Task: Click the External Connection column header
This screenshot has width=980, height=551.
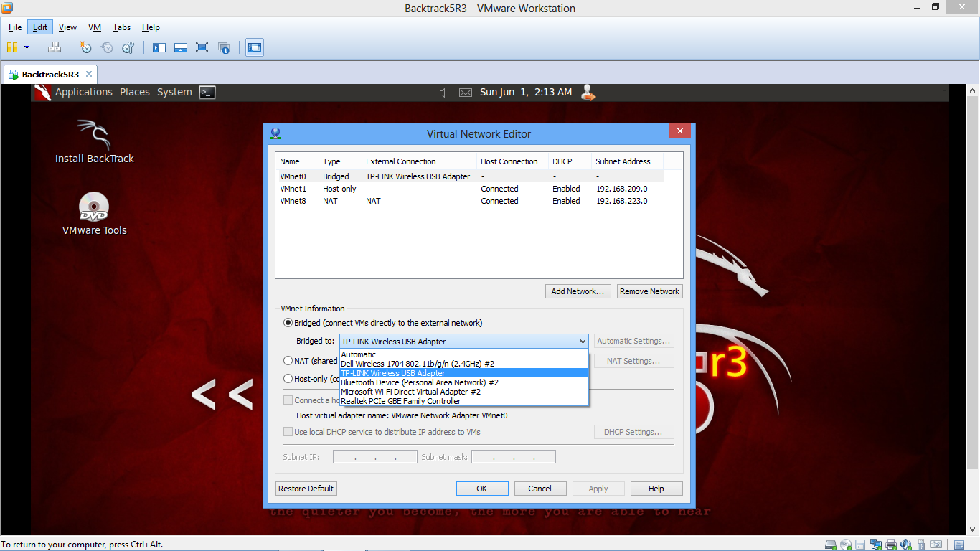Action: (x=419, y=161)
